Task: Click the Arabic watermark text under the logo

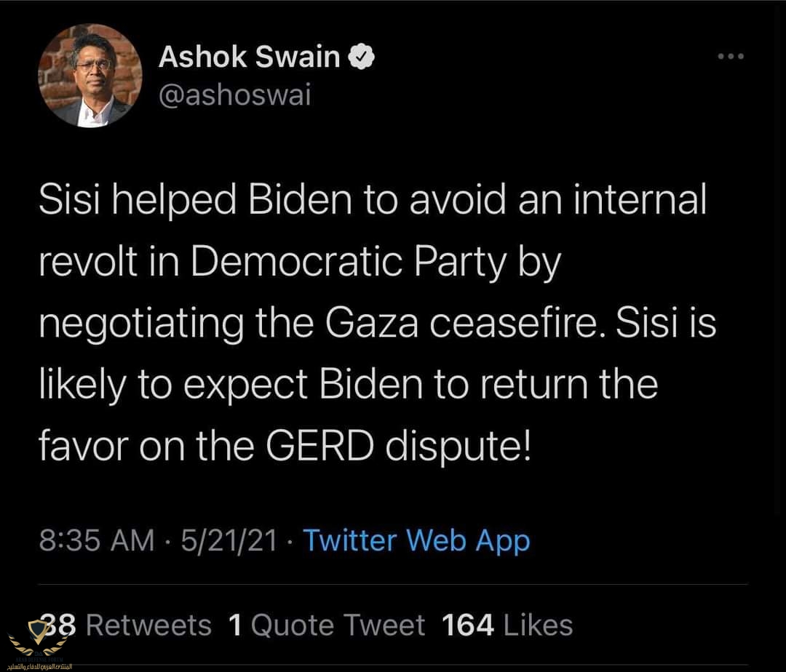Action: pyautogui.click(x=44, y=666)
